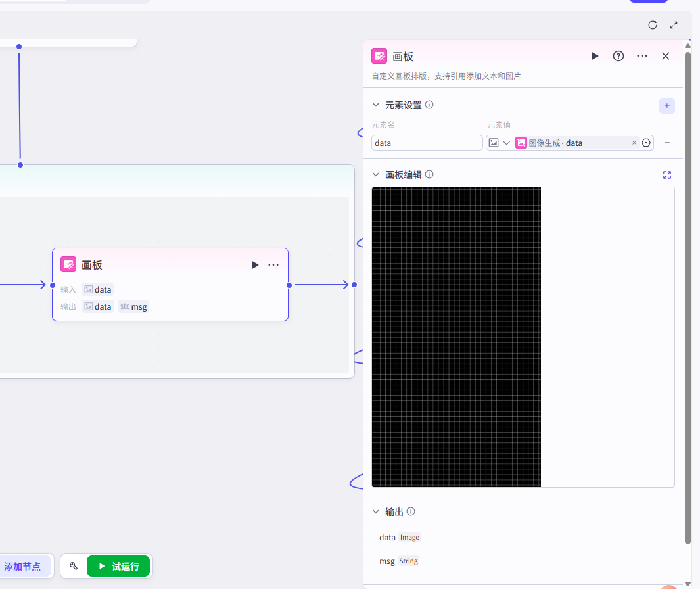Run the 画板 node on the canvas
Screen dimensions: 700x589
pos(255,265)
